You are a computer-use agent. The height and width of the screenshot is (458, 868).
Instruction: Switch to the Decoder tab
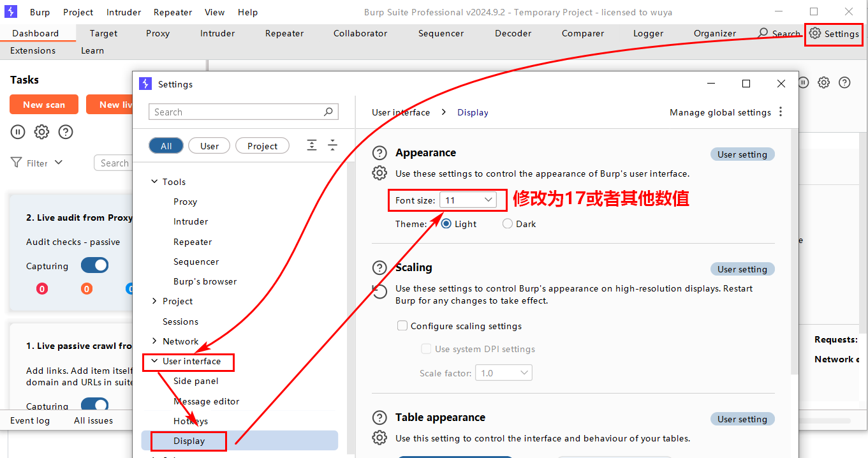[x=513, y=33]
